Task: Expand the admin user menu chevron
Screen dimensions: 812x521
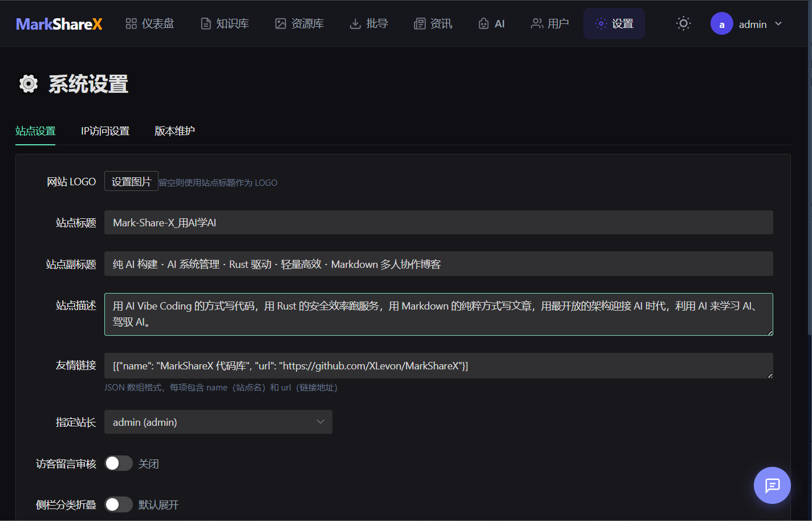Action: click(778, 24)
